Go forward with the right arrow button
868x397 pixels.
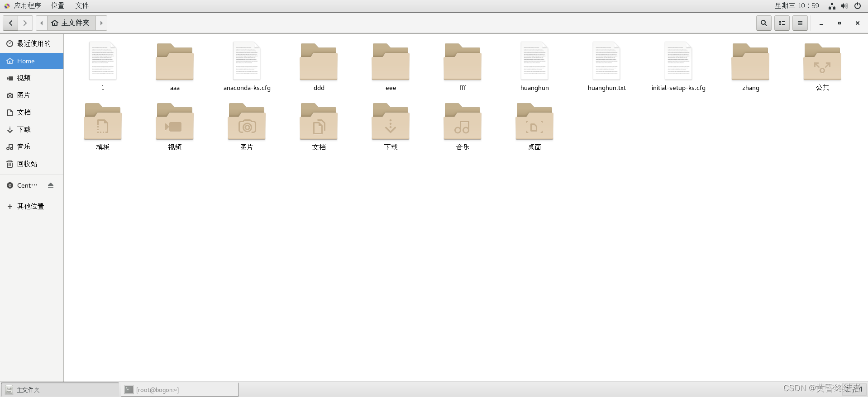click(x=25, y=23)
